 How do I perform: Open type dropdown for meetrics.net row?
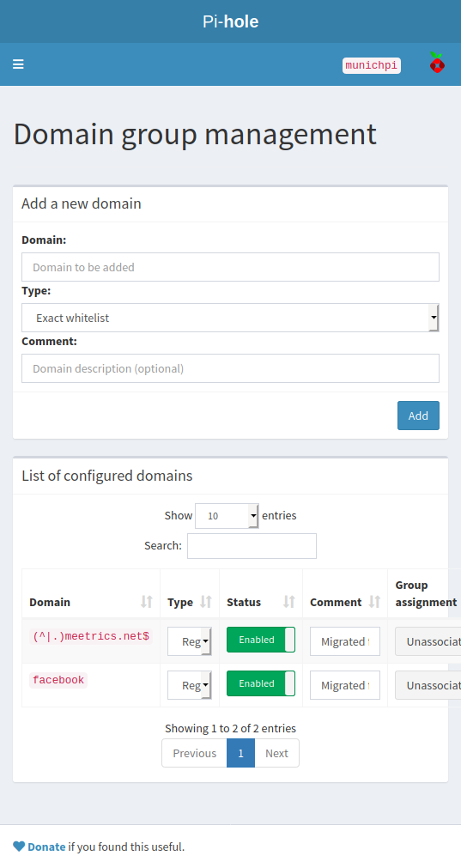(190, 641)
